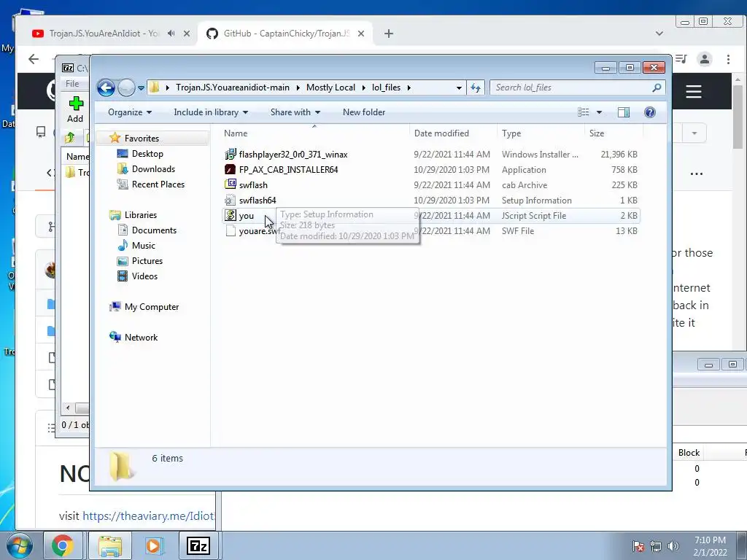747x560 pixels.
Task: Sort by the Name column header
Action: 314,133
